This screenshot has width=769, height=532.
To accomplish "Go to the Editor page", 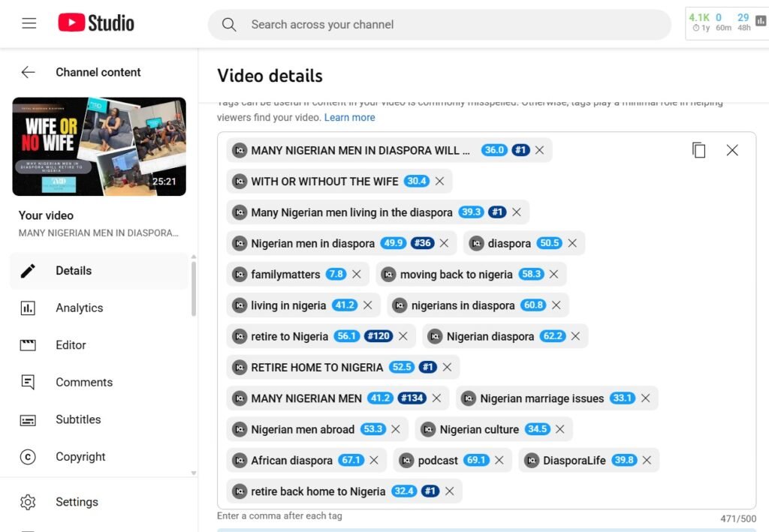I will [x=71, y=345].
